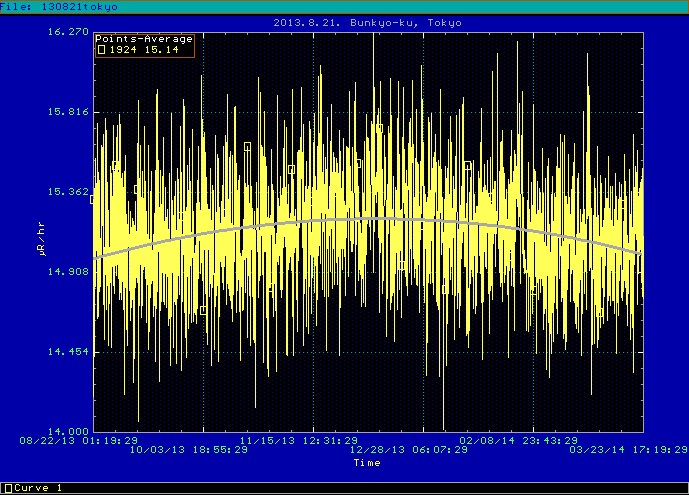Click the File: 130821tokyo title bar
This screenshot has height=495, width=689.
59,7
